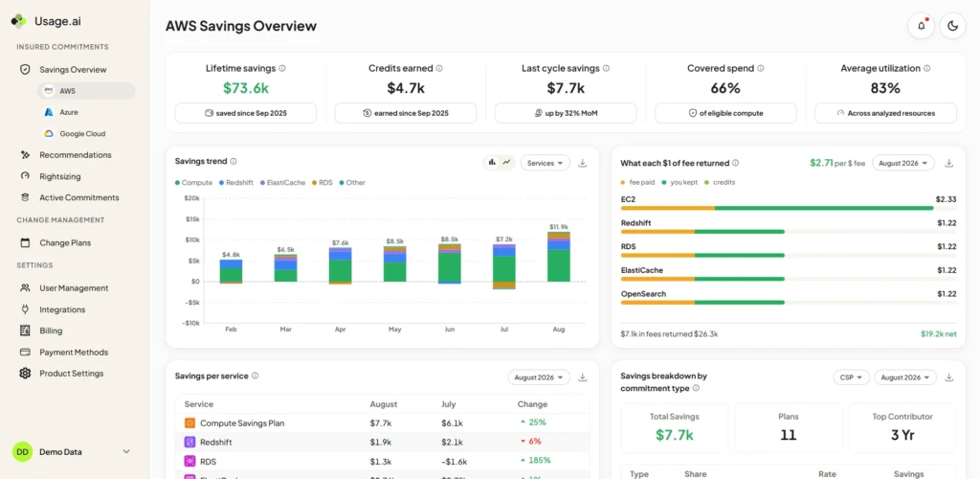Open August 2026 dropdown in fee returned panel
Viewport: 980px width, 479px height.
tap(903, 163)
